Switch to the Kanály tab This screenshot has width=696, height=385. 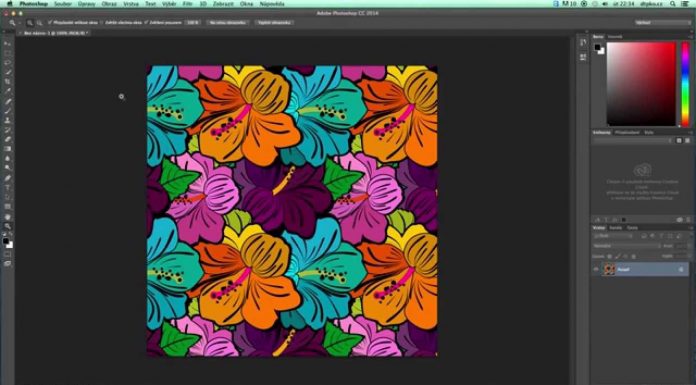tap(615, 228)
